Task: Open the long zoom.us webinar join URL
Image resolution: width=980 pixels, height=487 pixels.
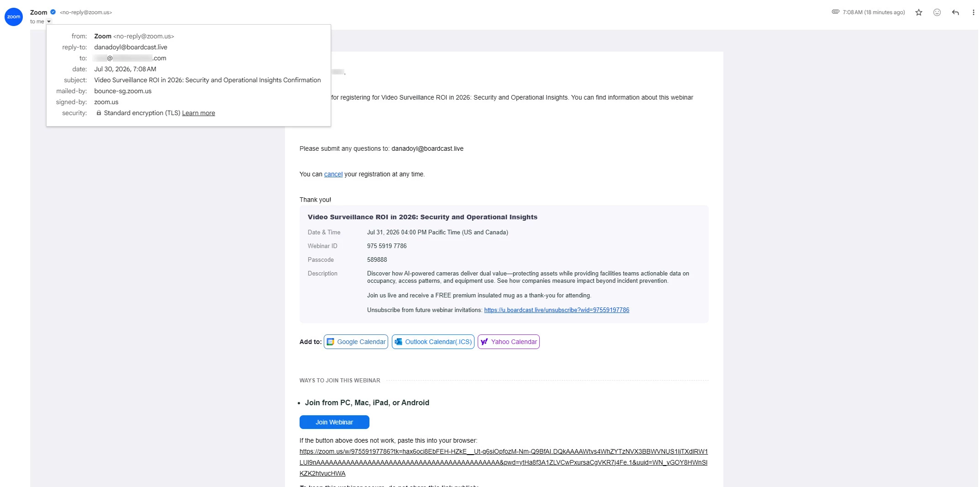Action: click(504, 462)
